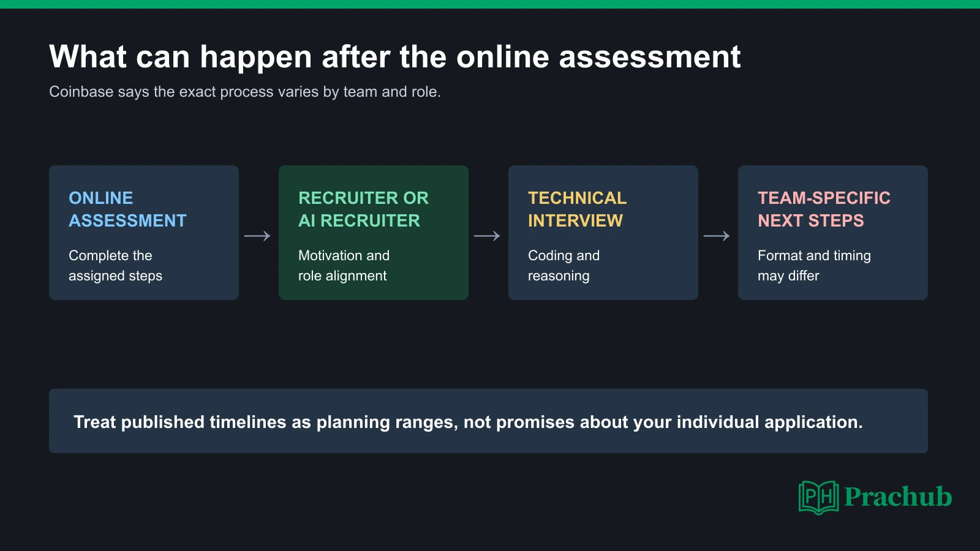Select the Team-Specific Next Steps card
Viewport: 980px width, 551px height.
(x=833, y=233)
